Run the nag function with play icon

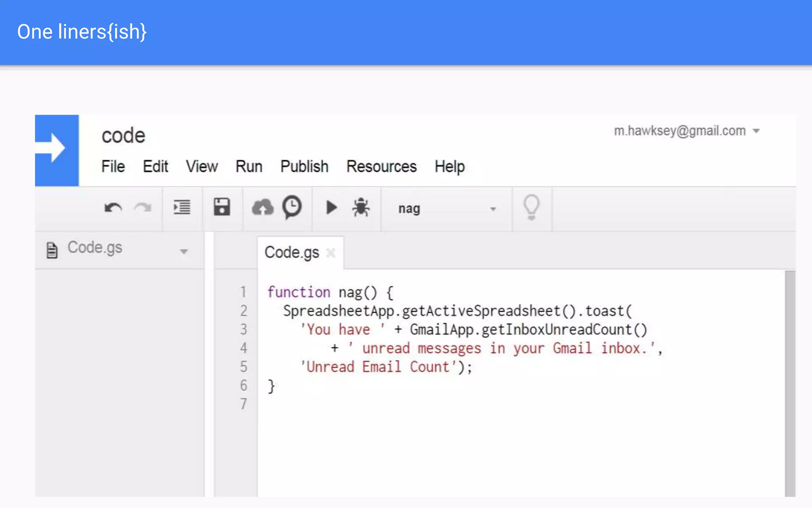coord(331,207)
